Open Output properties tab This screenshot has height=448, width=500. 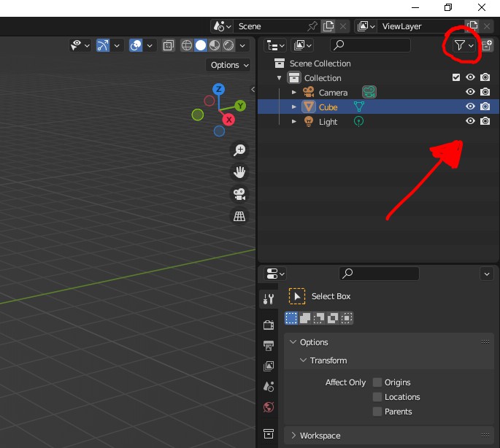tap(269, 346)
